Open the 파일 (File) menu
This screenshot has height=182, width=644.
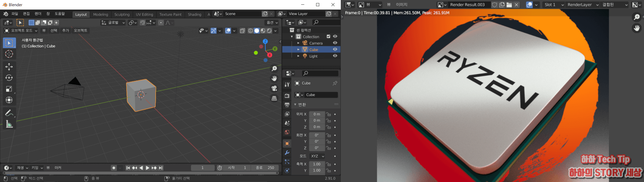(x=15, y=14)
